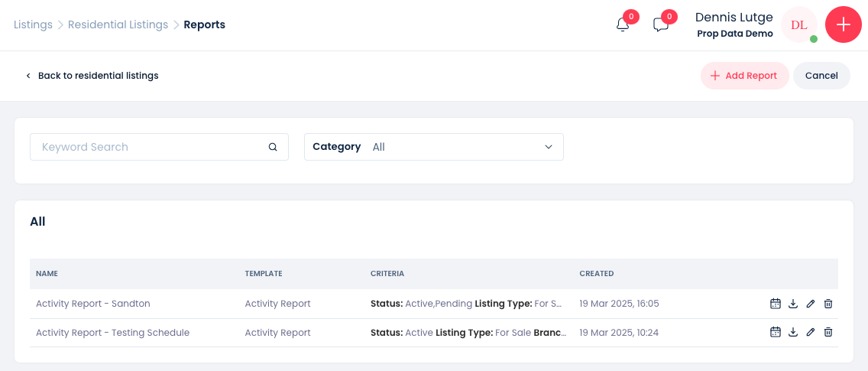Delete the Activity Report - Sandton report

828,304
